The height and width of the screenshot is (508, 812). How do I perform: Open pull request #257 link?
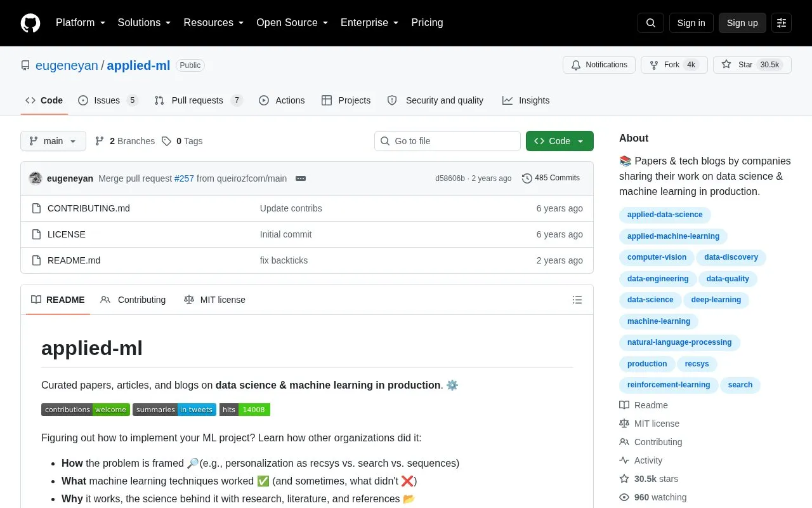(x=184, y=178)
